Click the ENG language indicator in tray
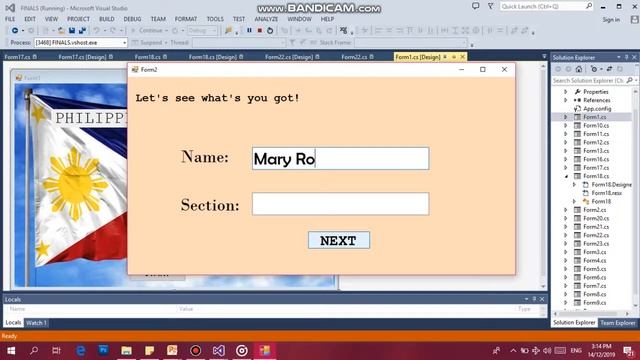The image size is (640, 360). (x=576, y=351)
